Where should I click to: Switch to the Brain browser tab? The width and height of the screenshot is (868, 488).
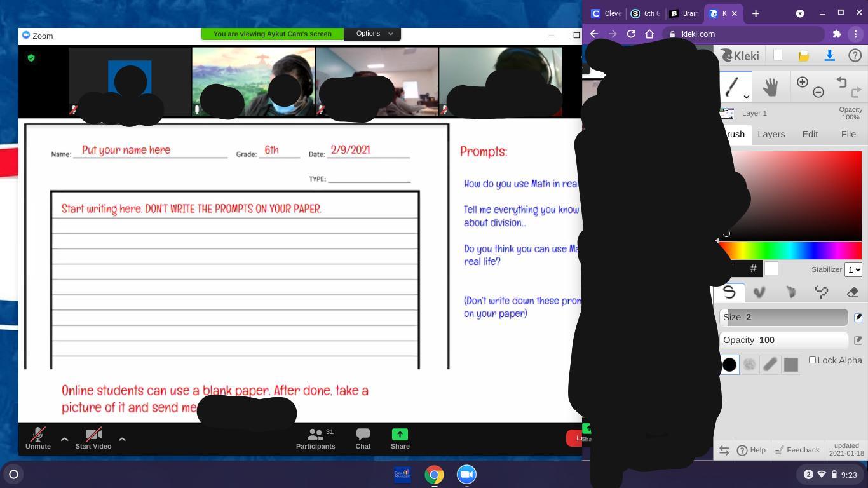pos(684,13)
